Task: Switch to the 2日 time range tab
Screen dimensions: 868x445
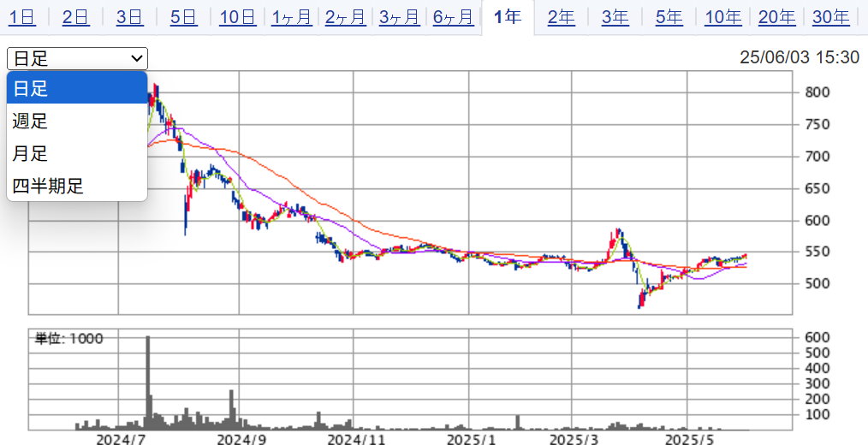Action: pos(76,17)
